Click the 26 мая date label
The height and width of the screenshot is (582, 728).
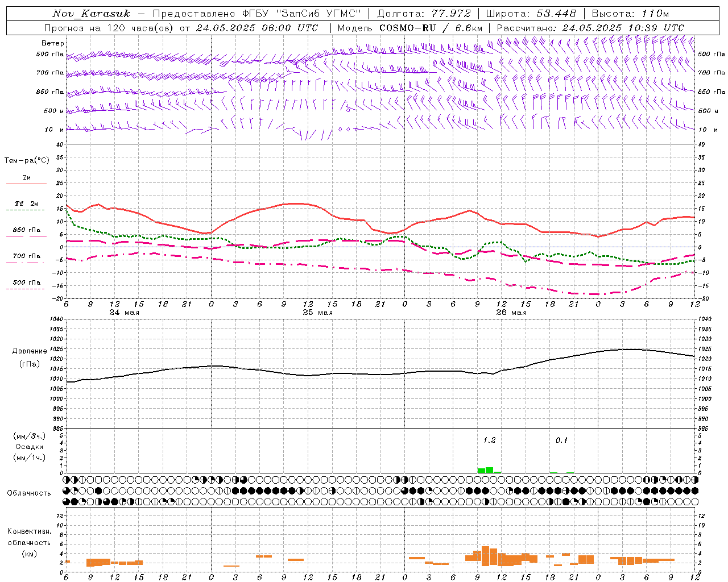point(511,313)
